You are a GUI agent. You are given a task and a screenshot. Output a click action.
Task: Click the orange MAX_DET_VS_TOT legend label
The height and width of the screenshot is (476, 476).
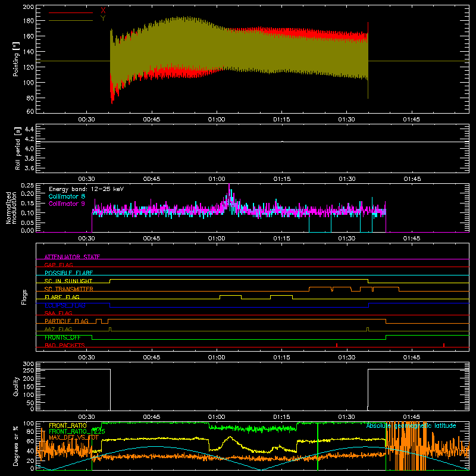(x=74, y=437)
